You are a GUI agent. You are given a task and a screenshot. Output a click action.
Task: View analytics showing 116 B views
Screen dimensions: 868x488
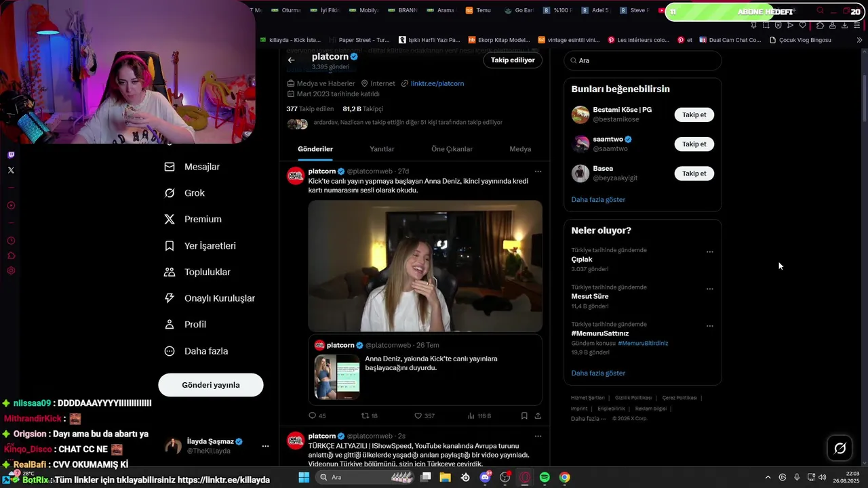click(479, 415)
